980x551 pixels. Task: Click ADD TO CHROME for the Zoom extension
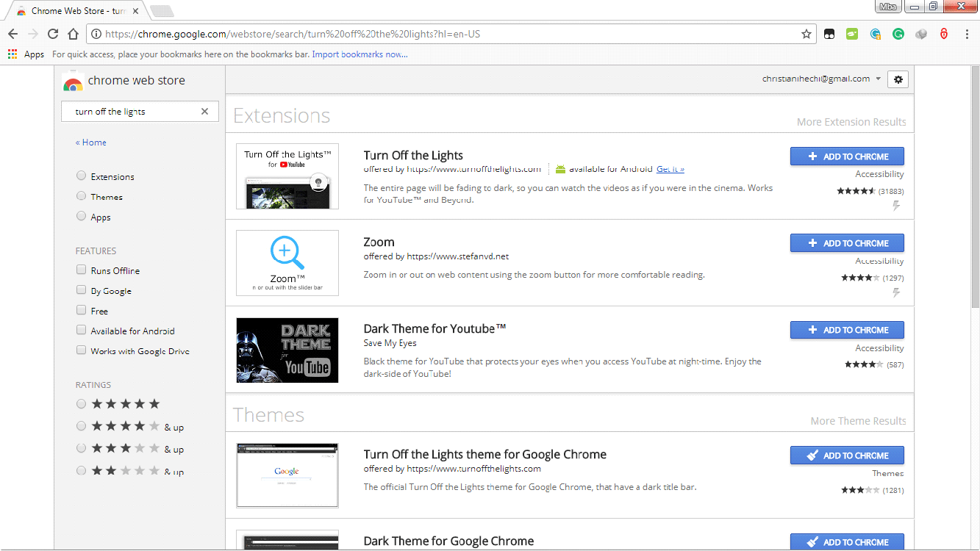(847, 242)
